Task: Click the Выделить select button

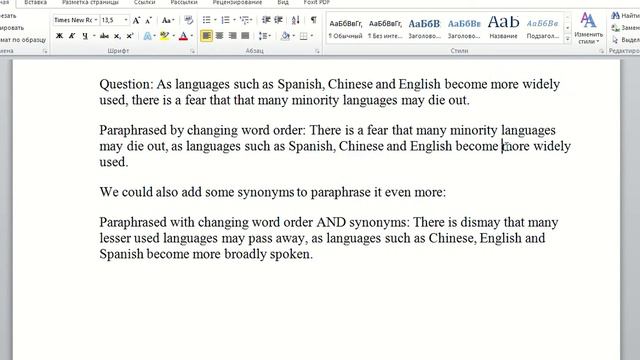Action: pos(625,40)
